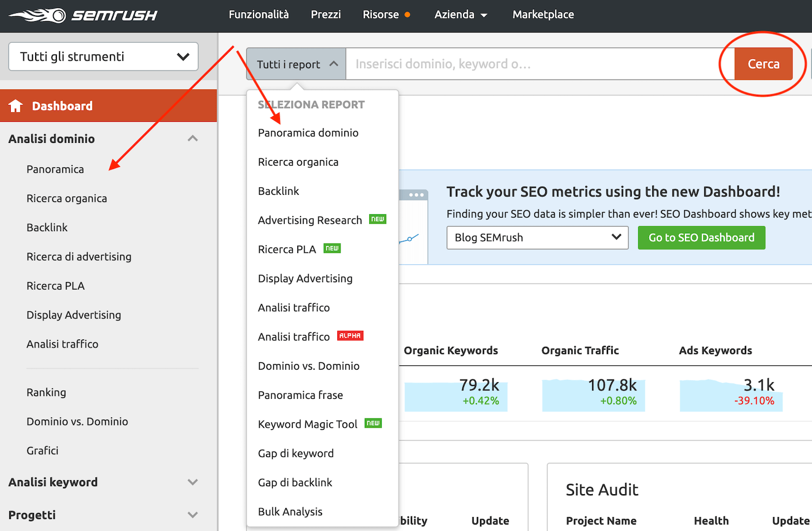This screenshot has height=531, width=812.
Task: Select Dashboard in the sidebar
Action: point(108,106)
